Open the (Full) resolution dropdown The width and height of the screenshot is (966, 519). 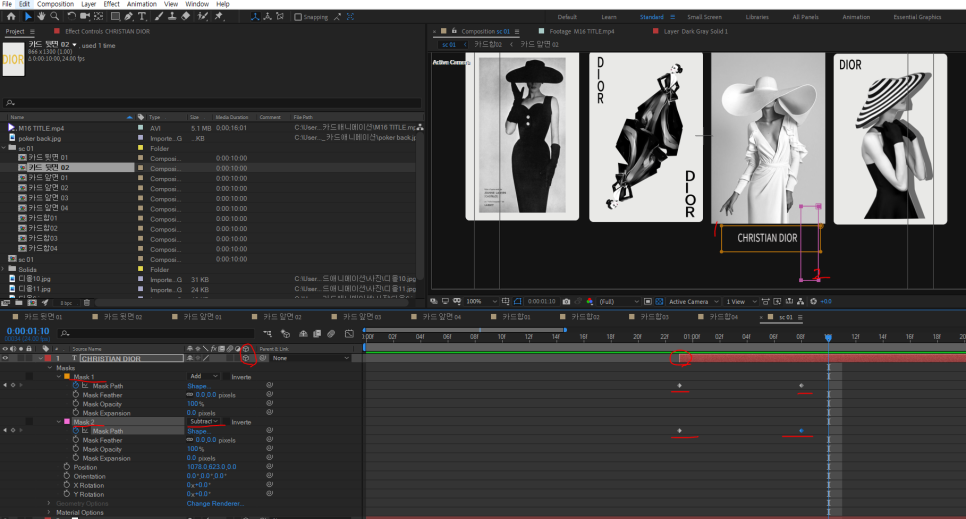pos(619,301)
